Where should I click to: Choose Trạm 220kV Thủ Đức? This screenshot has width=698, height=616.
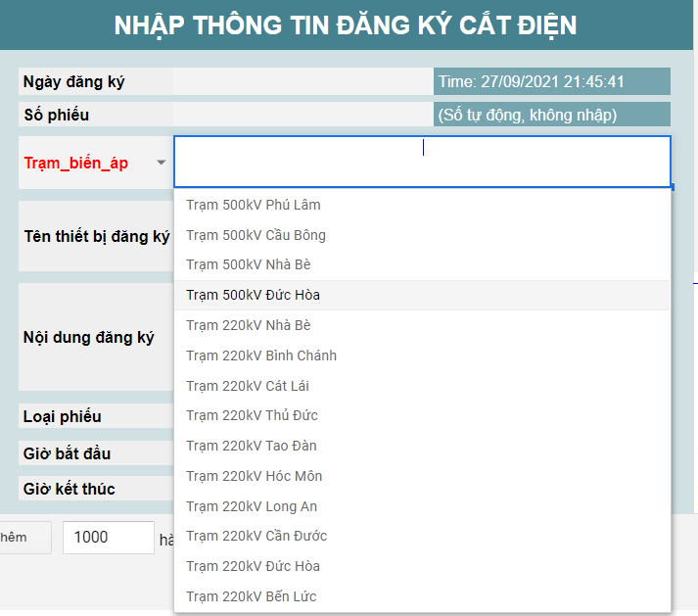tap(253, 415)
